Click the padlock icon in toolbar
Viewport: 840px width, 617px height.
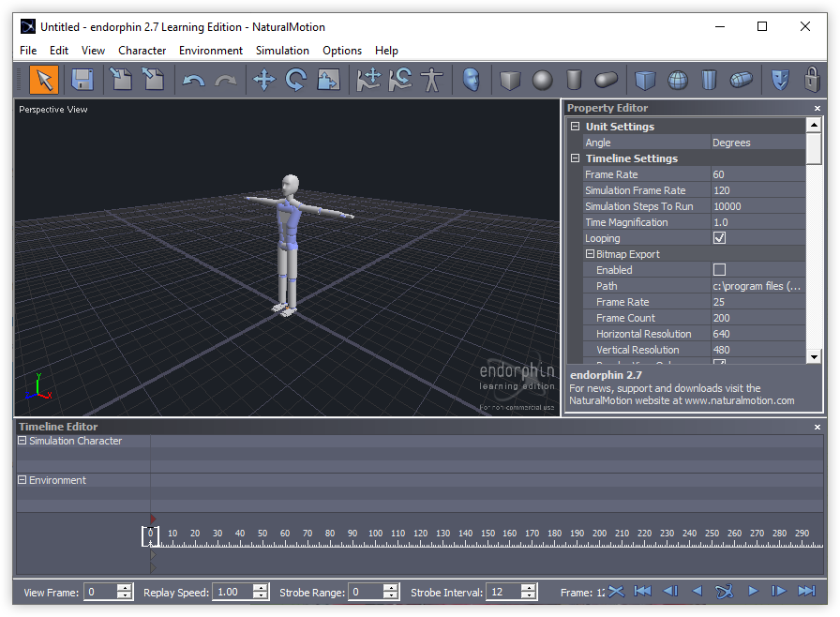[812, 80]
